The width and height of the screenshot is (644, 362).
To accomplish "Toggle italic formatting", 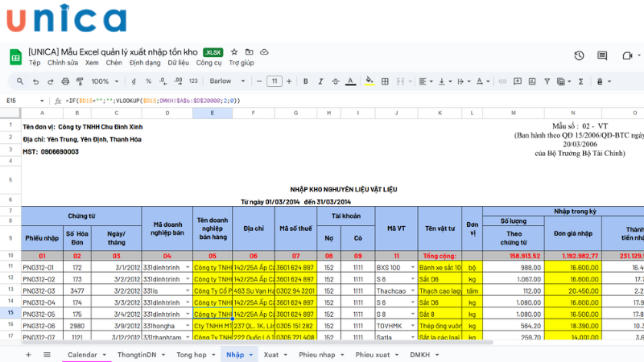I will point(320,81).
